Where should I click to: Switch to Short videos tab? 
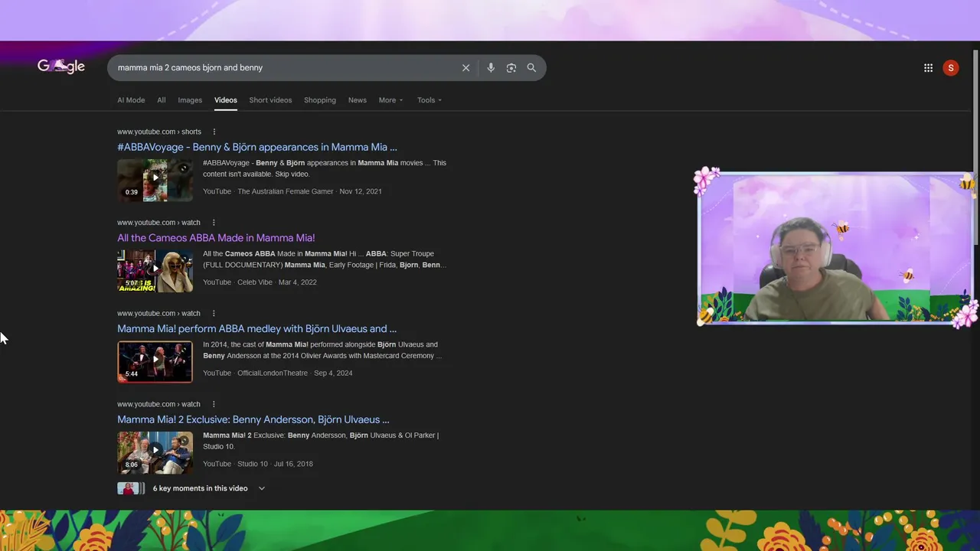(x=270, y=100)
